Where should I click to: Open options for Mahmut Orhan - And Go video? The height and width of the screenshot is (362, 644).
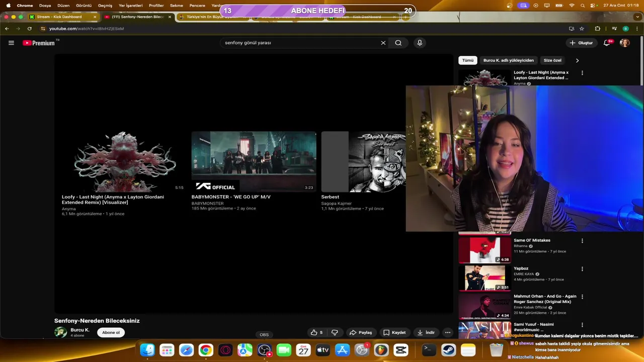(x=582, y=297)
